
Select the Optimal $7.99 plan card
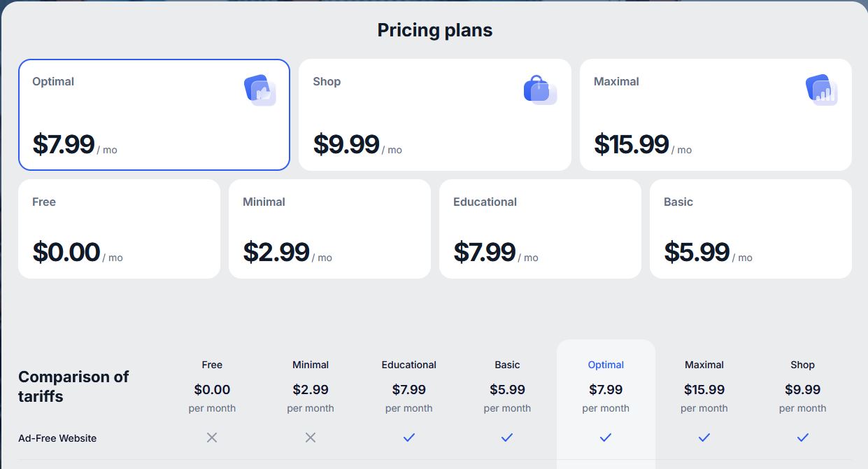pyautogui.click(x=154, y=115)
